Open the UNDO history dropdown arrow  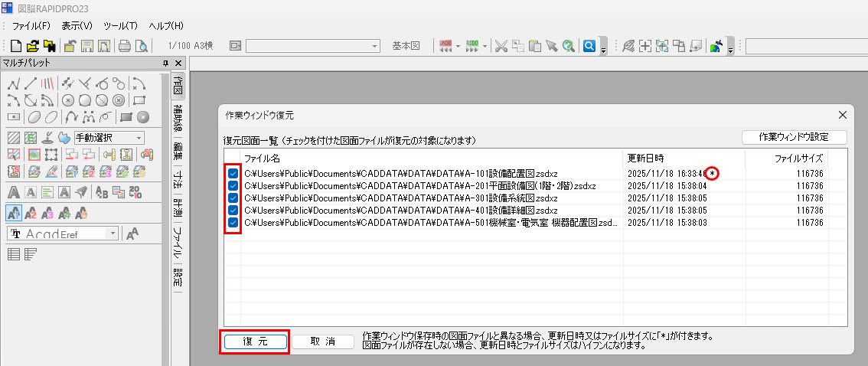[x=458, y=47]
